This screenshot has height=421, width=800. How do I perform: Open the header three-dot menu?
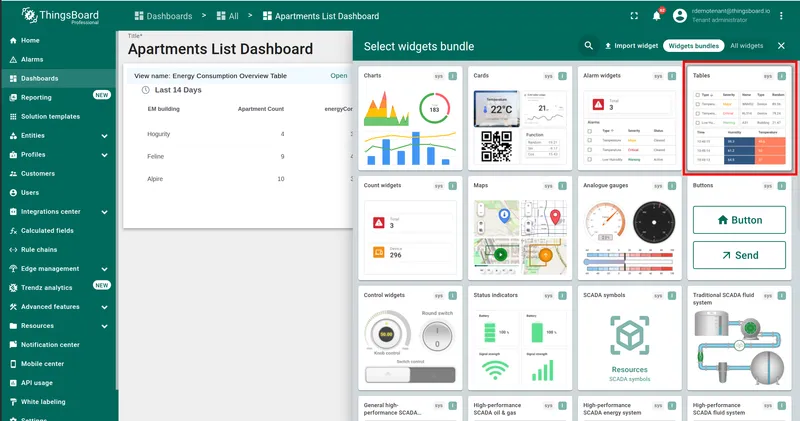781,16
